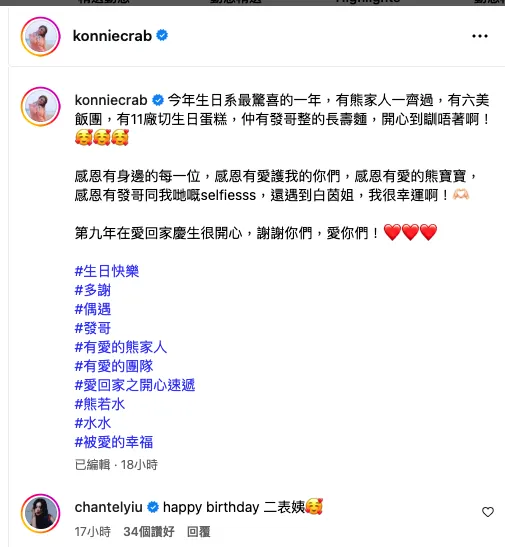Click the verified badge beside header konniecrab
Viewport: 505px width, 547px height.
(x=162, y=36)
